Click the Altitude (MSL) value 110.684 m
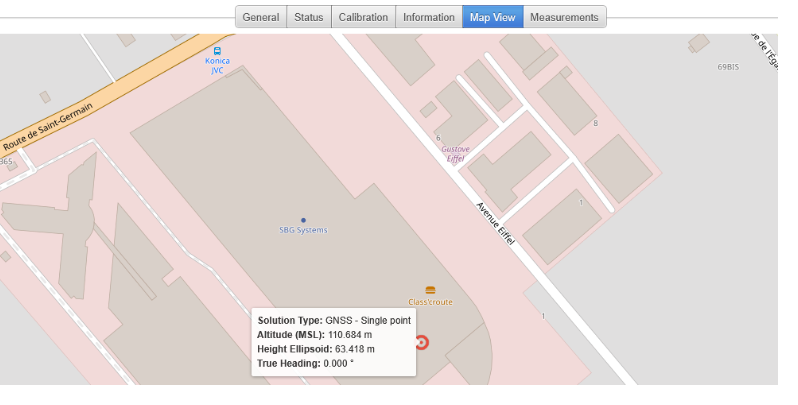 (x=350, y=335)
